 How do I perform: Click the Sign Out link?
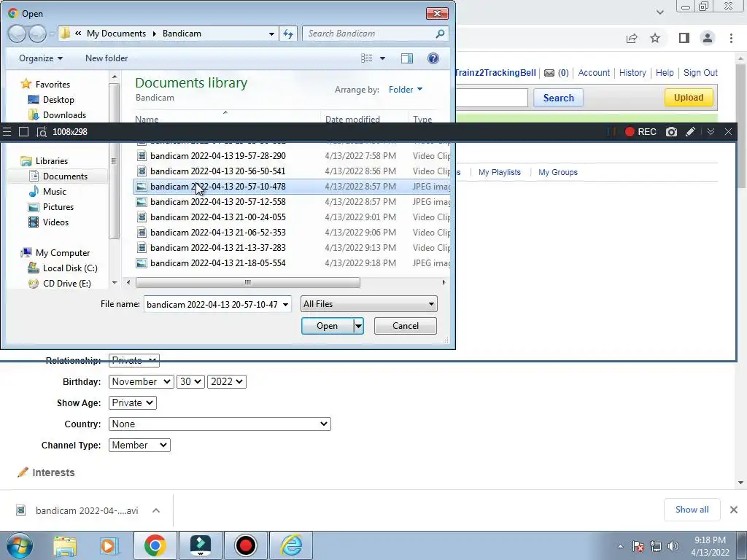700,73
